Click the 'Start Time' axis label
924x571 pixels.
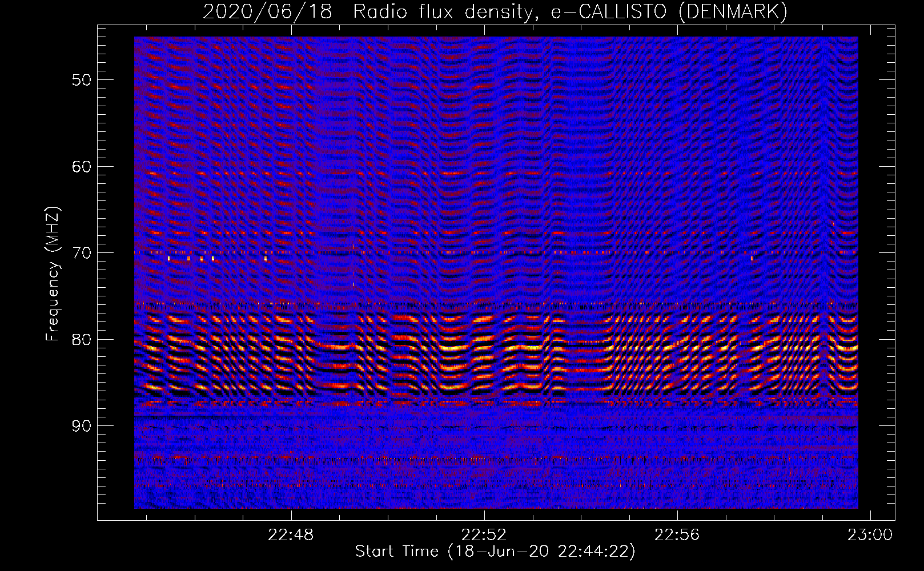click(495, 552)
